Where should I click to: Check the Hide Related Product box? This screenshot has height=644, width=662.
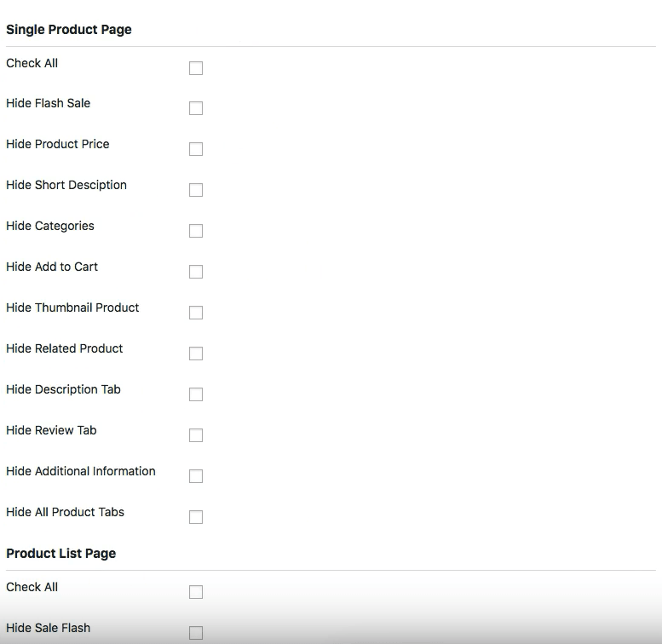pyautogui.click(x=196, y=354)
